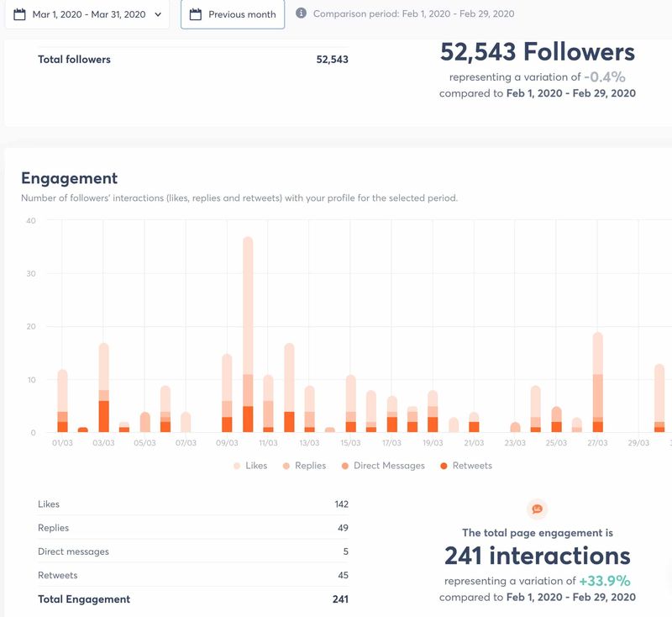Viewport: 672px width, 617px height.
Task: Click the Direct messages row label
Action: pyautogui.click(x=73, y=551)
